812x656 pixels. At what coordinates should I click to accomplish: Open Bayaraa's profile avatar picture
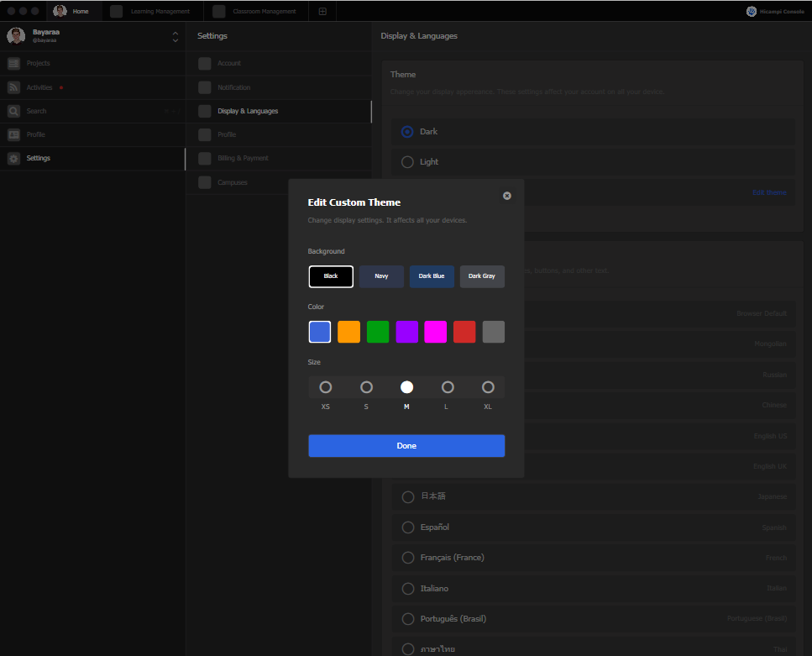pos(14,36)
